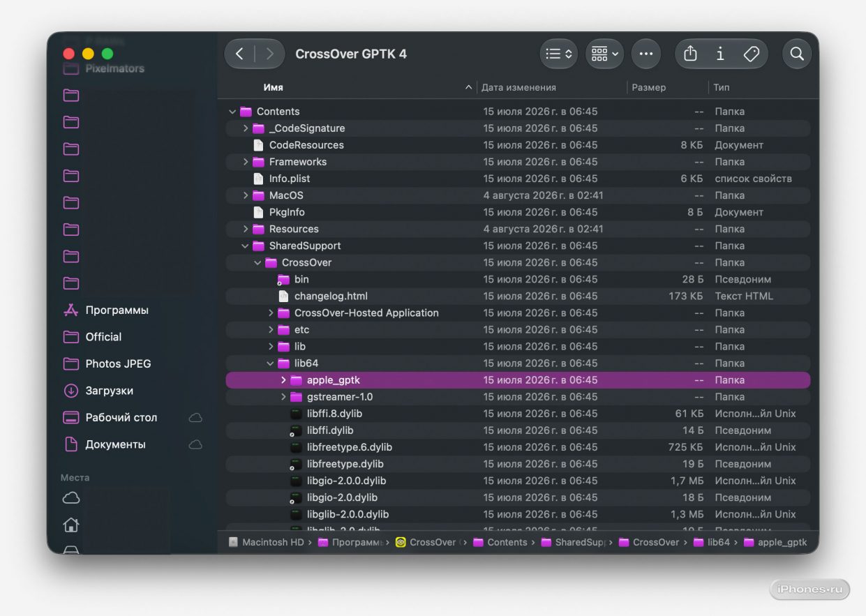Collapse the CrossOver folder in the tree
Image resolution: width=866 pixels, height=616 pixels.
click(x=257, y=262)
